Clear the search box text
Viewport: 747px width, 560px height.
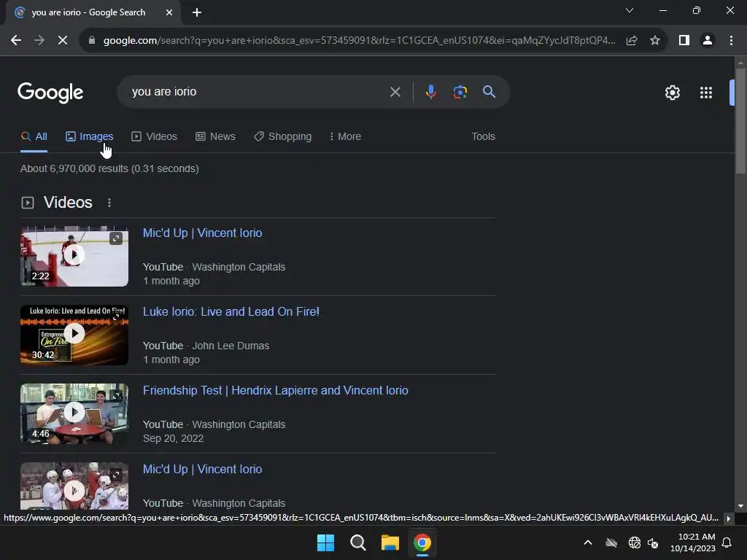click(x=395, y=92)
